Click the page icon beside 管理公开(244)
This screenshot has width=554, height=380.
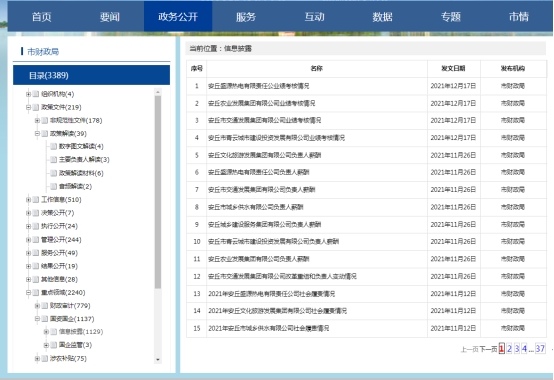pyautogui.click(x=36, y=239)
